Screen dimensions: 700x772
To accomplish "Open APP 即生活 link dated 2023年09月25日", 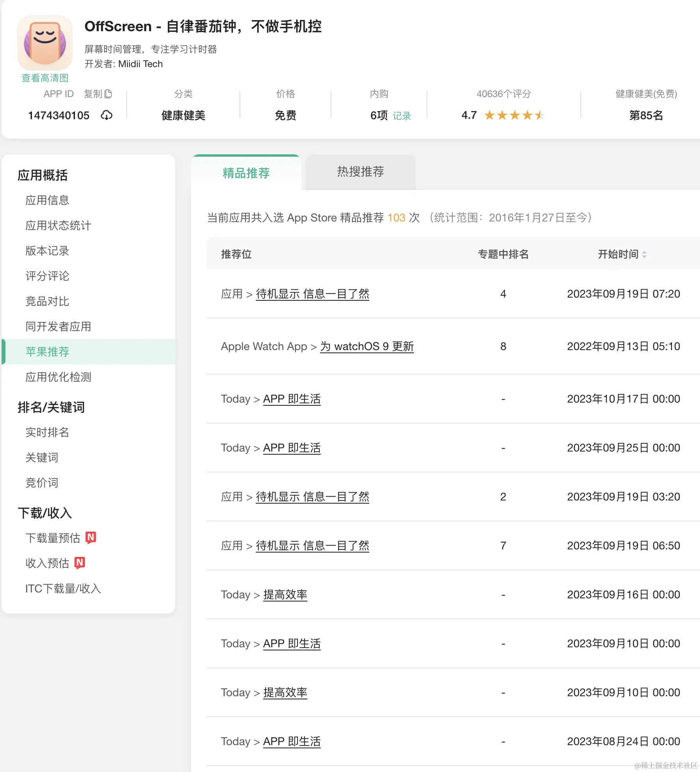I will [x=292, y=448].
